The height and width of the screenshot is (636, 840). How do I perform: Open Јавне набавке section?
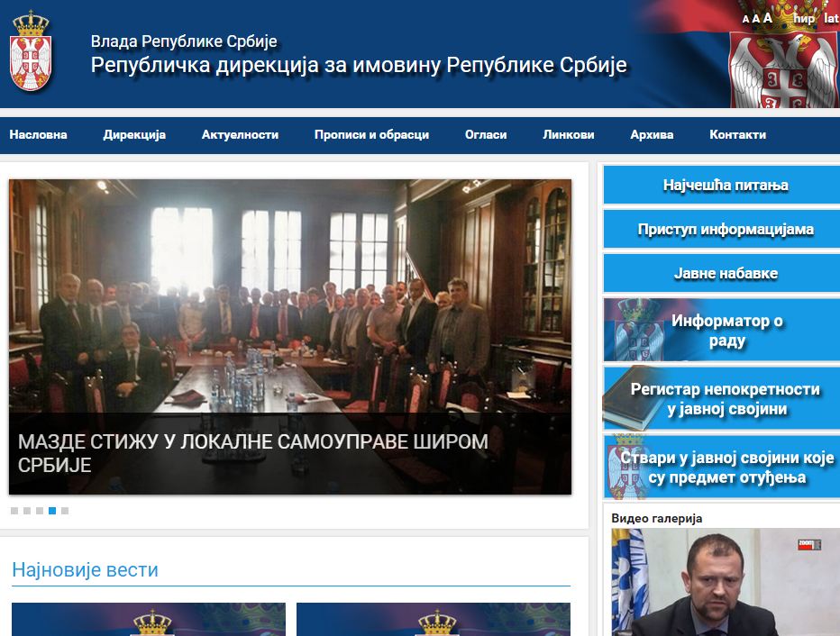(x=722, y=273)
